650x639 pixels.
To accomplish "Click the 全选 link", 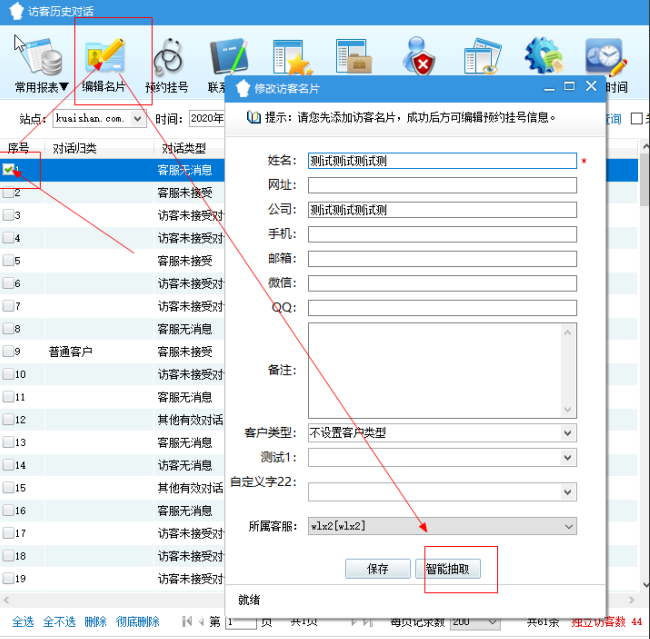I will [x=23, y=622].
